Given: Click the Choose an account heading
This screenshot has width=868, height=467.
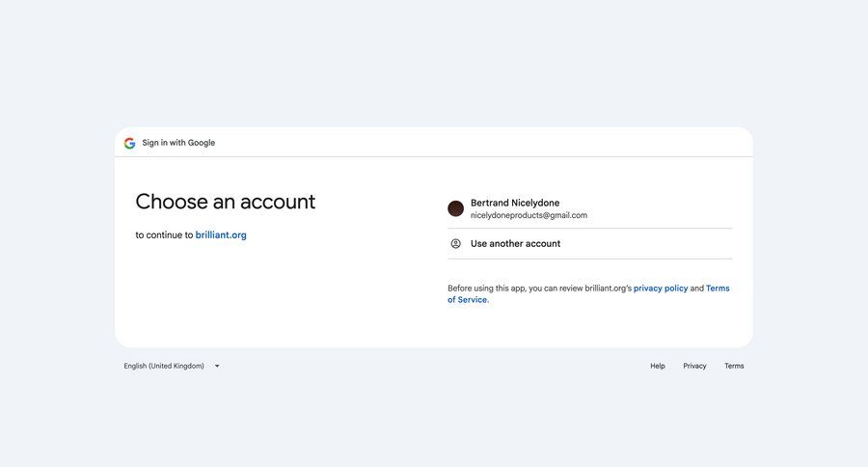Looking at the screenshot, I should [x=226, y=202].
